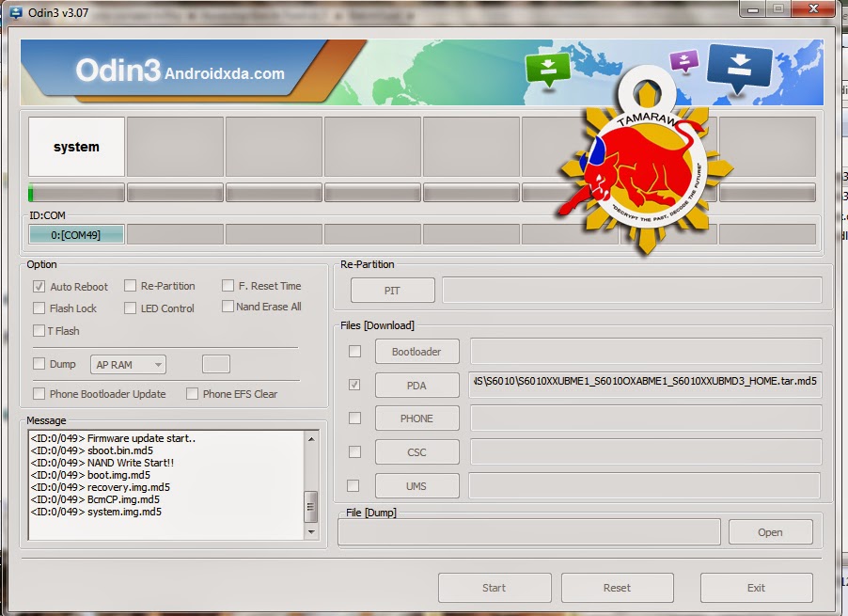Click the Odin3 Androidxda.com banner logo
Screen dimensions: 848x616
tap(181, 71)
